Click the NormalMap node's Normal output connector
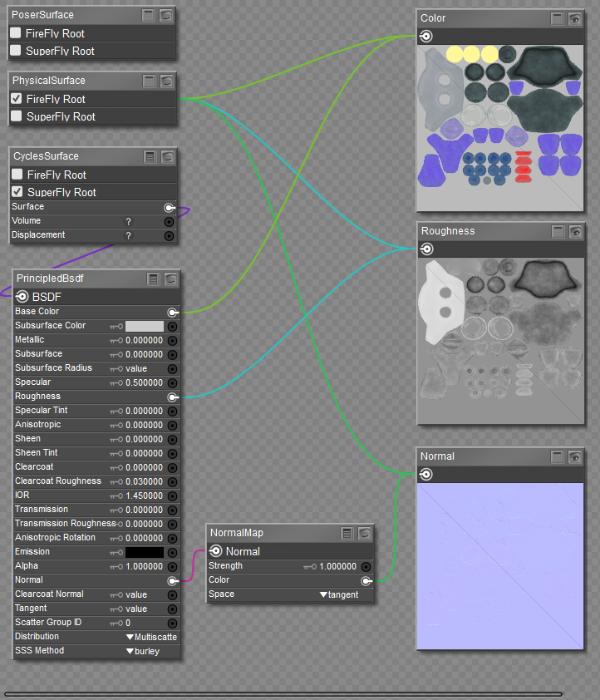600x700 pixels. click(x=215, y=551)
